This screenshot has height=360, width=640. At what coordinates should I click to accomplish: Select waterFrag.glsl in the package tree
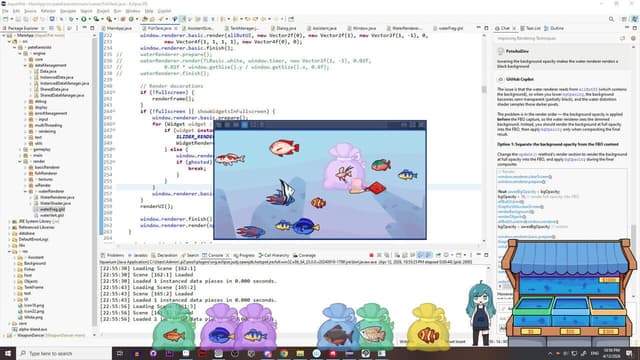[49, 209]
